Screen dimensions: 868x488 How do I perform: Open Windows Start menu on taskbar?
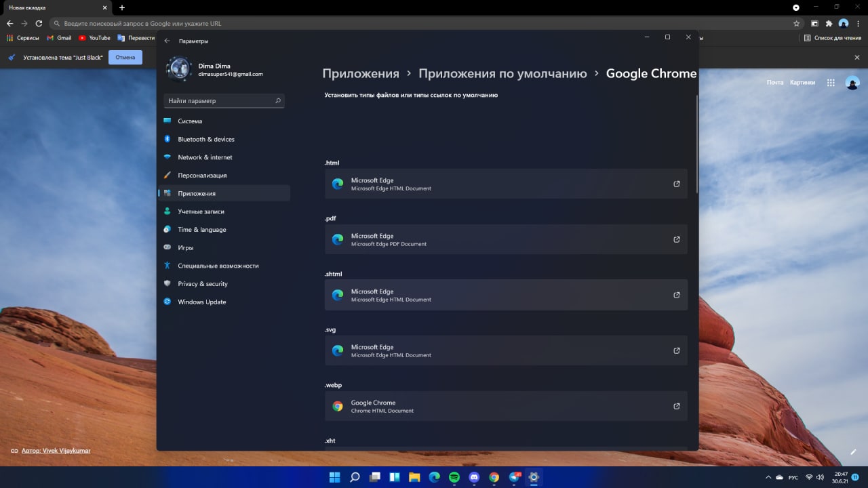[x=335, y=477]
